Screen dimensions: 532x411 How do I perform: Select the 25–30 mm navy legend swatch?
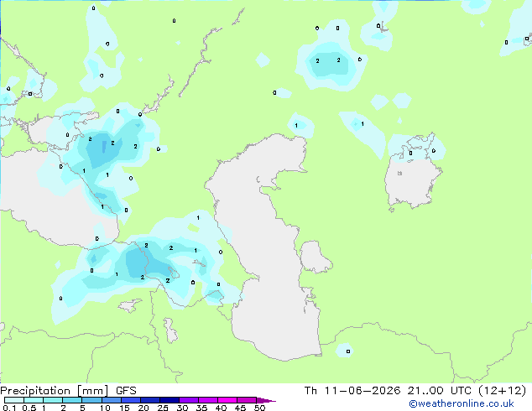point(170,400)
